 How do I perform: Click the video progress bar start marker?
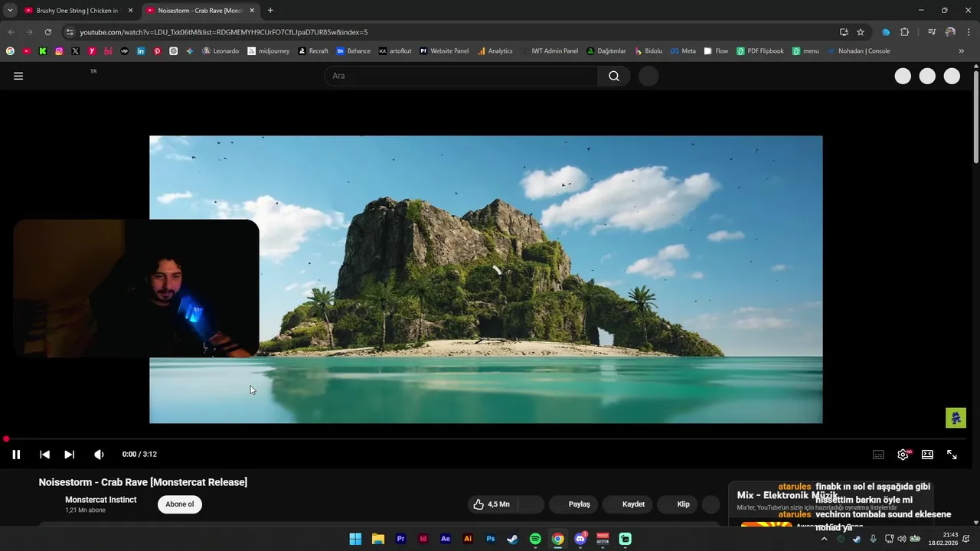click(x=6, y=439)
